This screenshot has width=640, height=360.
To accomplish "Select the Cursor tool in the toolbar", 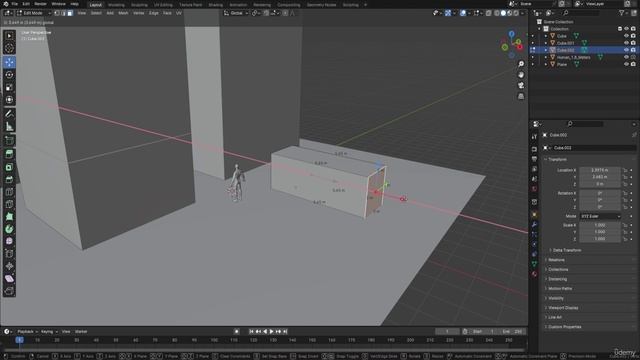I will click(9, 48).
